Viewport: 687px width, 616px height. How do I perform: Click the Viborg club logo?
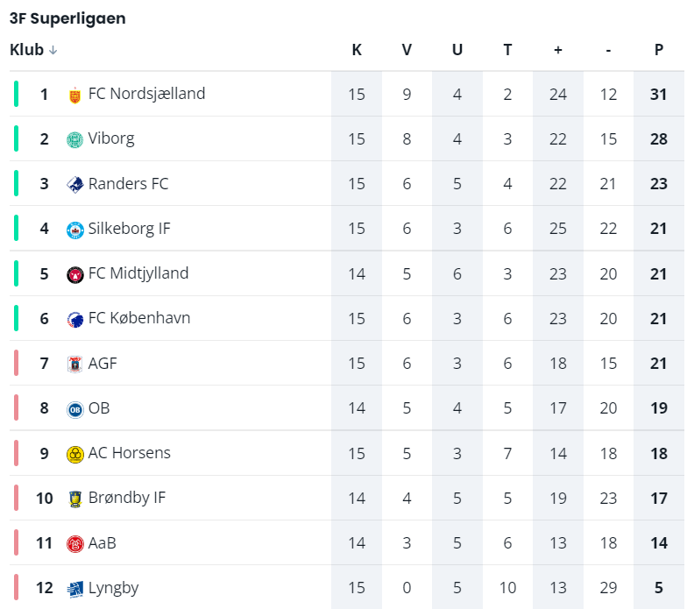(x=75, y=139)
